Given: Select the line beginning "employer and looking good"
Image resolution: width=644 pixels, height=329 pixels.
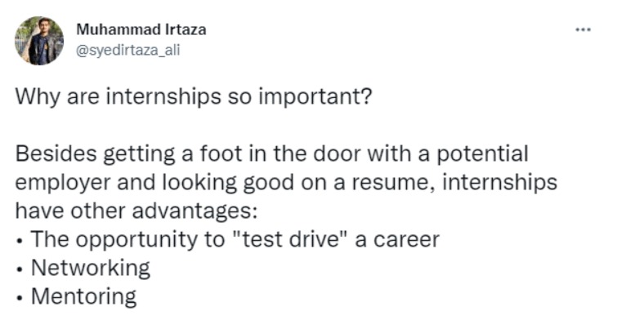Looking at the screenshot, I should click(x=286, y=182).
